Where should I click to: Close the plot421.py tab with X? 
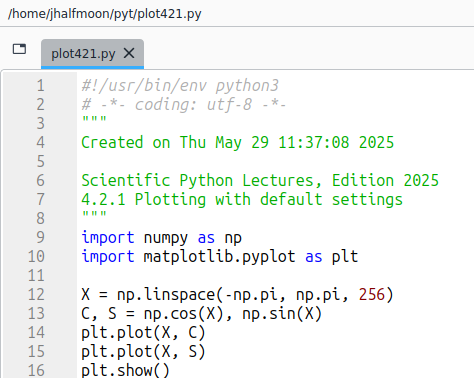click(129, 53)
